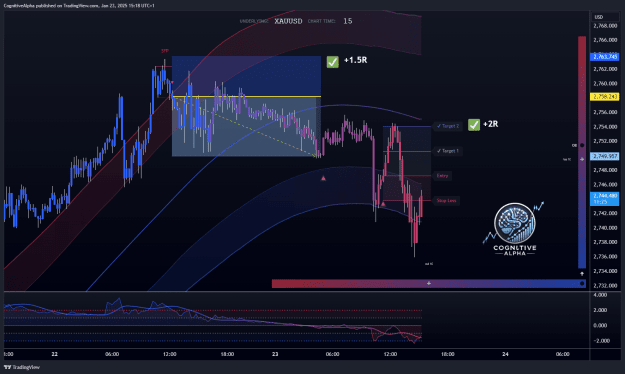Click the yellow 2,758.243 price tag

(605, 96)
